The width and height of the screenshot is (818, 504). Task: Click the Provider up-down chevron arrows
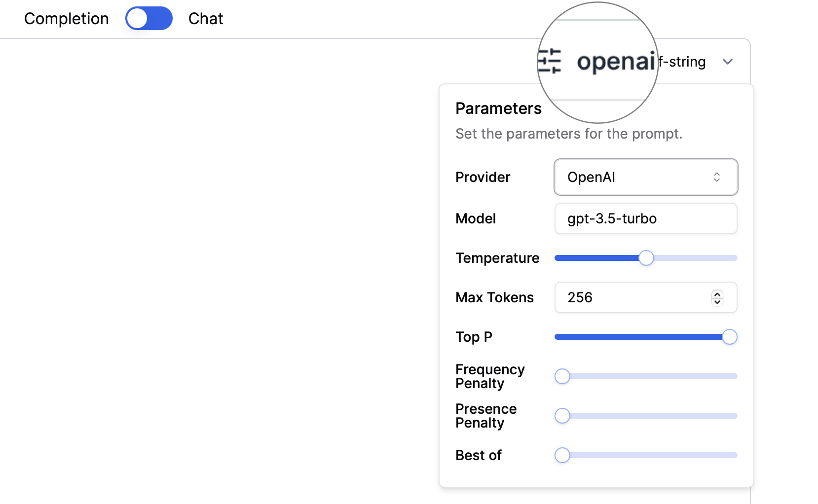point(717,177)
